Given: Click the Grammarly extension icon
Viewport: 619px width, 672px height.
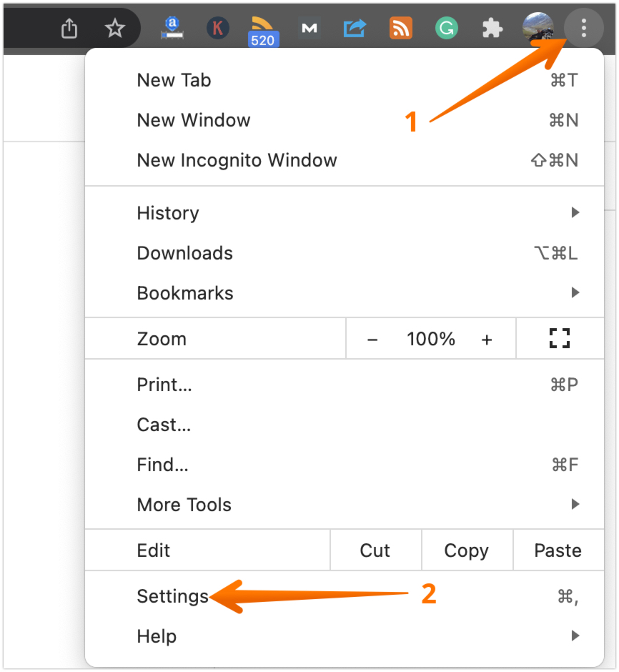Looking at the screenshot, I should (446, 28).
